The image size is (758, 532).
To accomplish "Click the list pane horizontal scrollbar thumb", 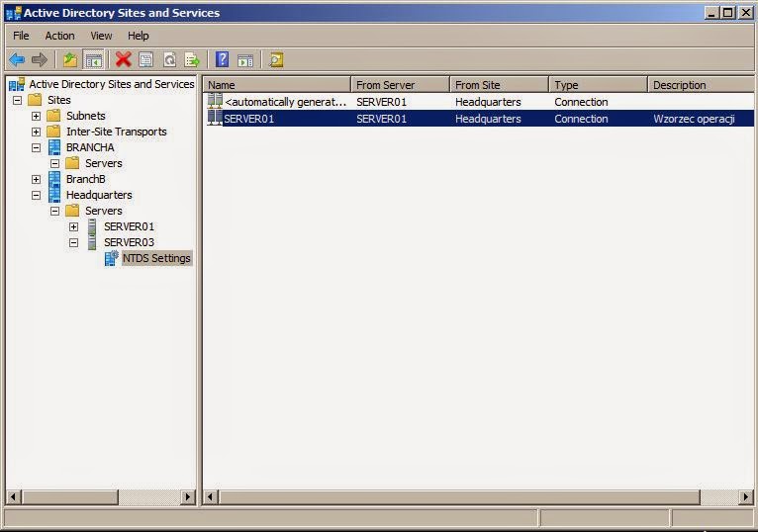I will (459, 496).
